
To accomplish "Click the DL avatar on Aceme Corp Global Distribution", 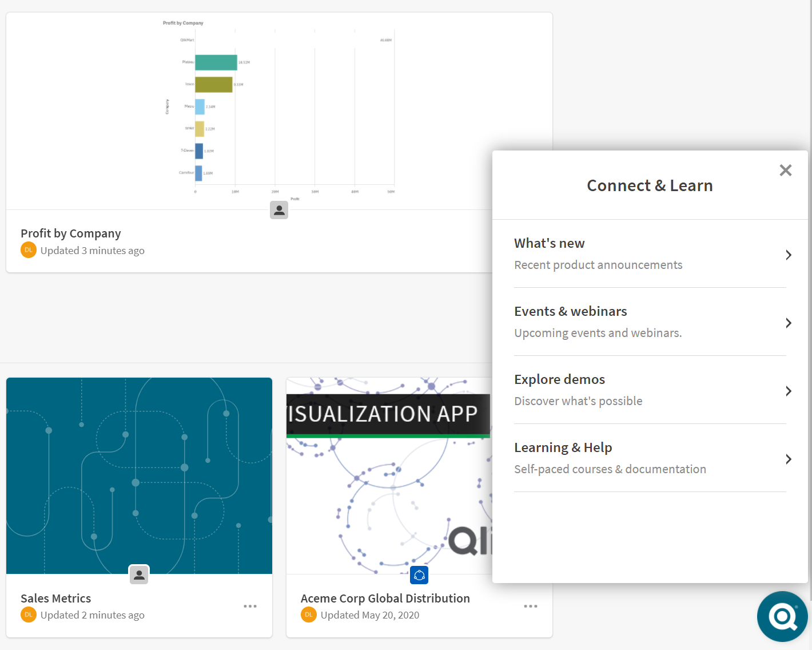I will click(309, 615).
